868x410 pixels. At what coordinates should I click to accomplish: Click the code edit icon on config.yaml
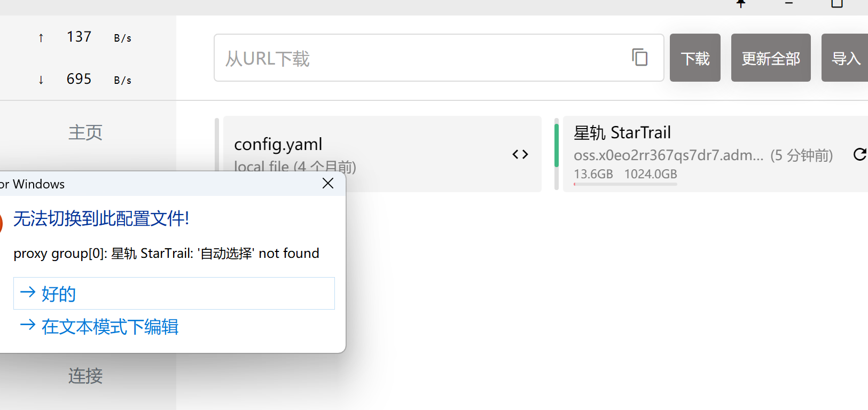point(520,154)
